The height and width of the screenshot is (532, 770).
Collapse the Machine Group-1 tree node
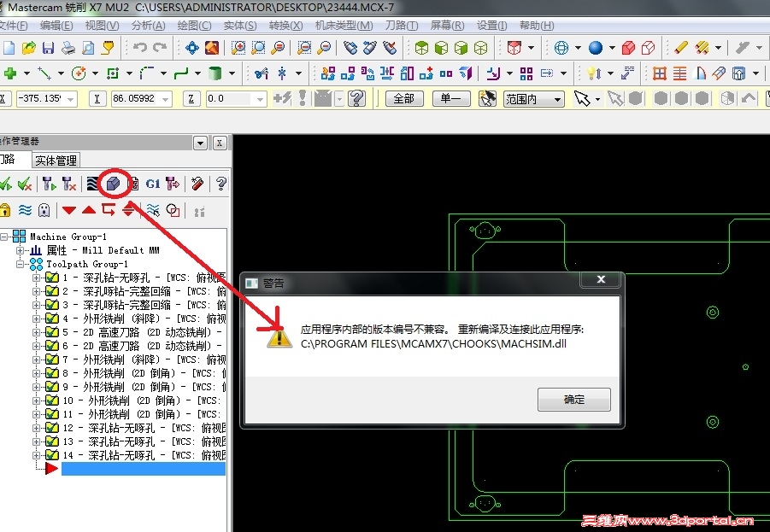[4, 237]
